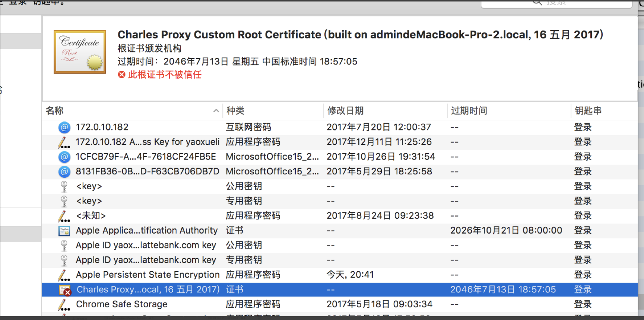The height and width of the screenshot is (320, 644).
Task: Click date 2017年12月11日 11:25:26
Action: tap(379, 142)
